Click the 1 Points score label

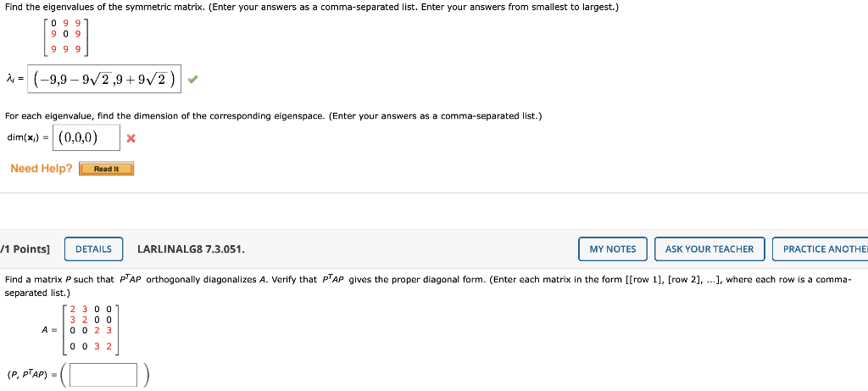click(x=25, y=249)
